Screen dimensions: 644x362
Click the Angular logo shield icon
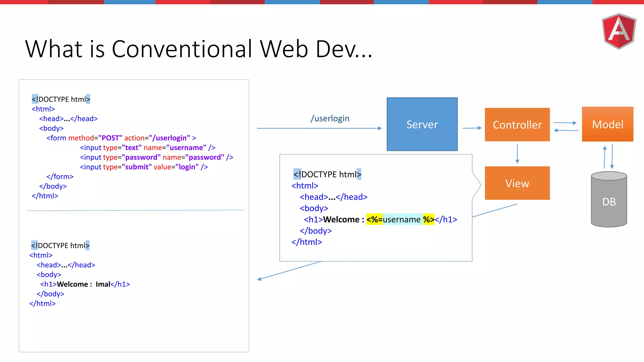coord(619,31)
